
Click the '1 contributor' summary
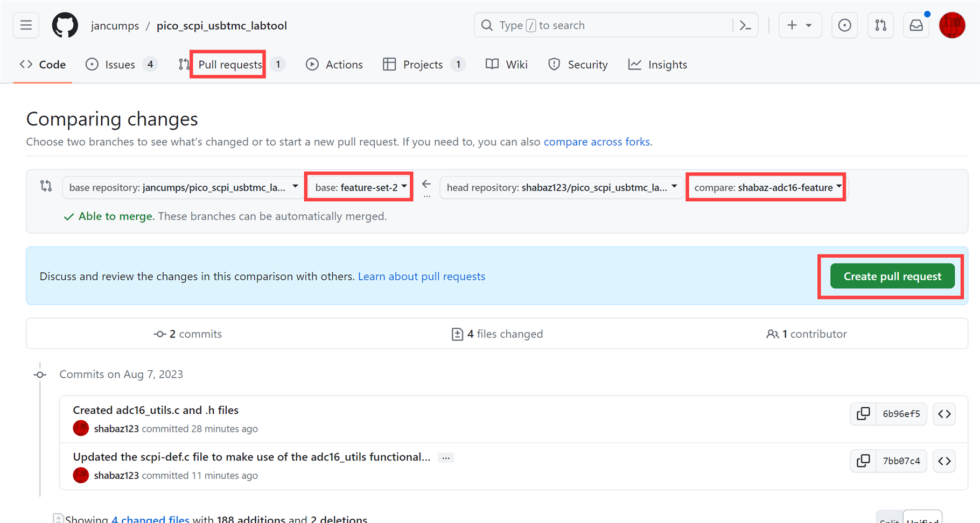(807, 334)
